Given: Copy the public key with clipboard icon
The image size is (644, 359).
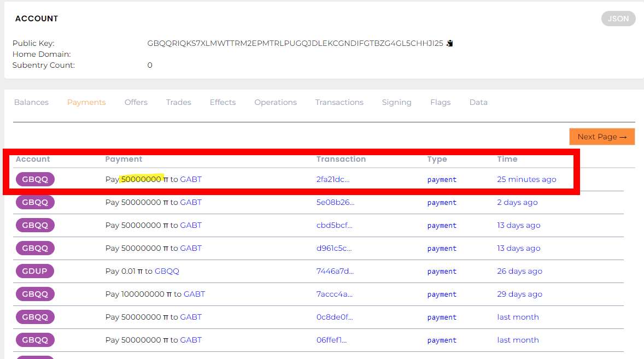Looking at the screenshot, I should (x=449, y=43).
